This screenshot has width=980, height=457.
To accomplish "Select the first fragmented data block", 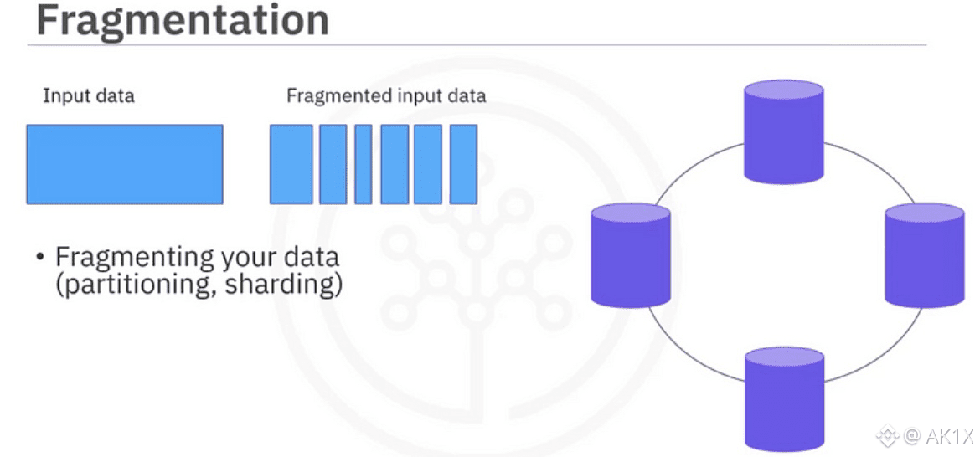I will 291,164.
